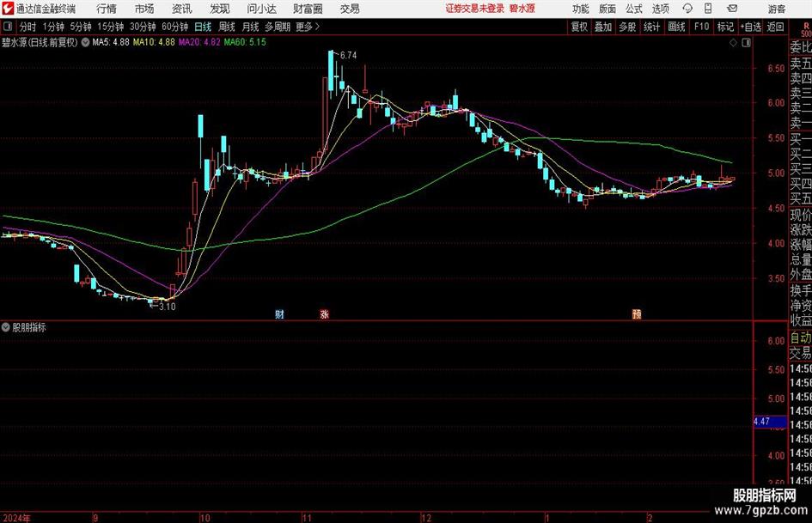Open the mobile phone icon in title bar
The width and height of the screenshot is (812, 523).
click(x=708, y=9)
